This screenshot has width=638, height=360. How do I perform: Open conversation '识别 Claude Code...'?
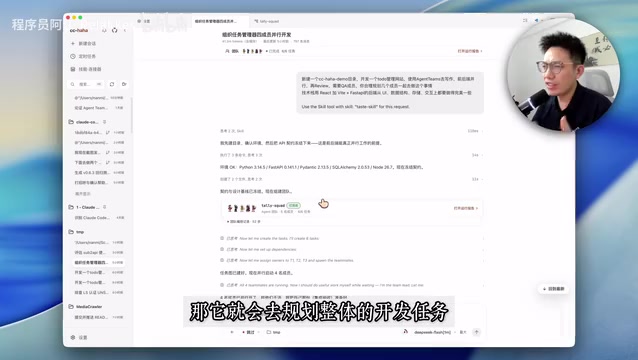(99, 218)
